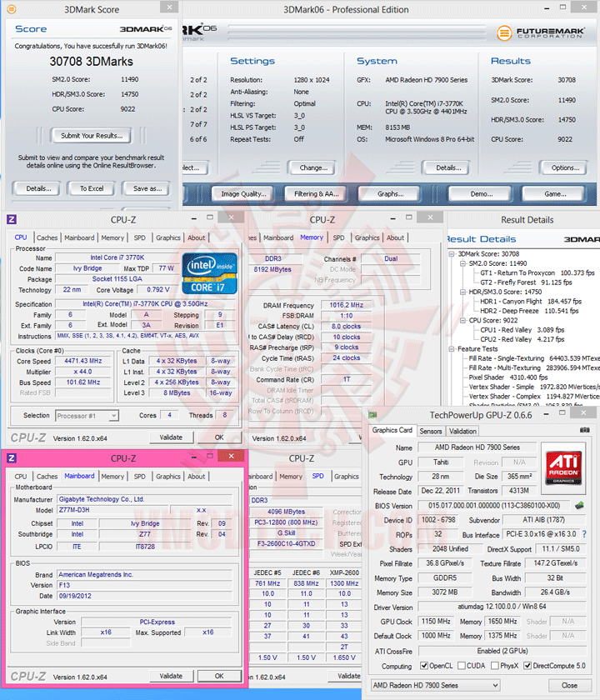
Task: Open the Graphics tab in the CPU-Z CPU window
Action: point(167,238)
